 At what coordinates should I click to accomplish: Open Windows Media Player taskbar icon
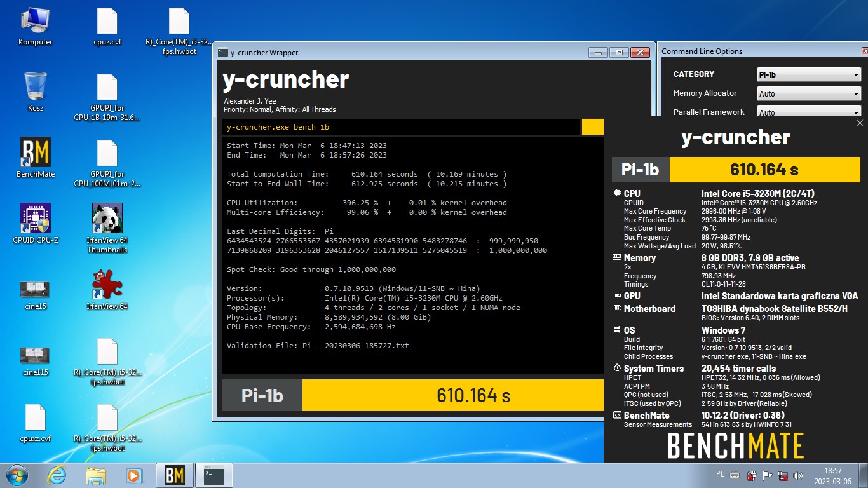133,475
